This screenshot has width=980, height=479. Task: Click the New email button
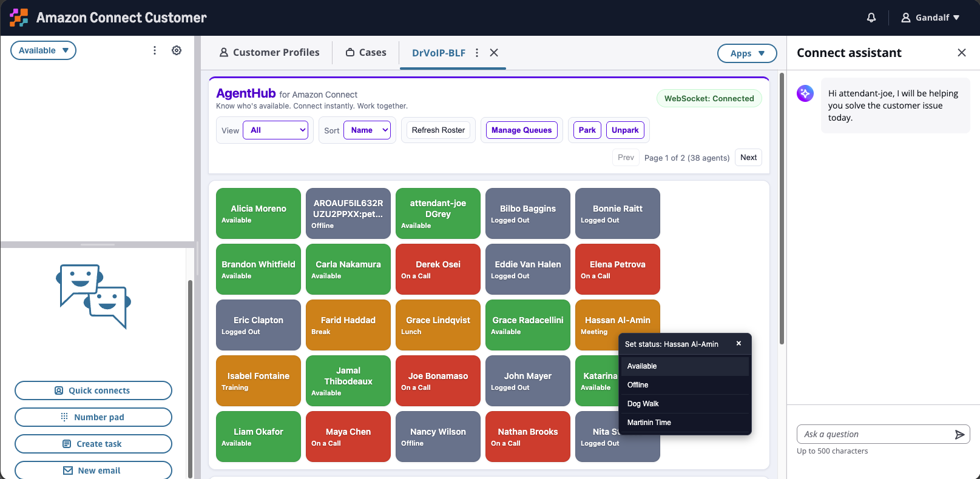(x=93, y=471)
